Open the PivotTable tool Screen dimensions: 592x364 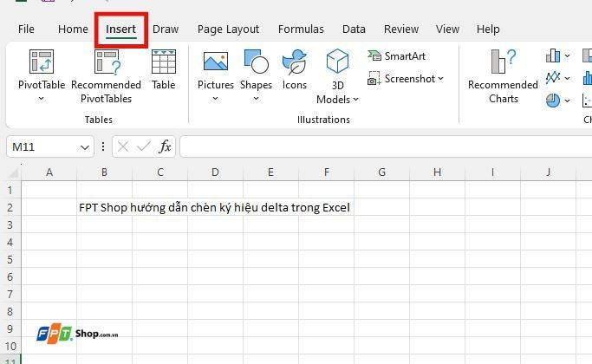click(x=42, y=70)
